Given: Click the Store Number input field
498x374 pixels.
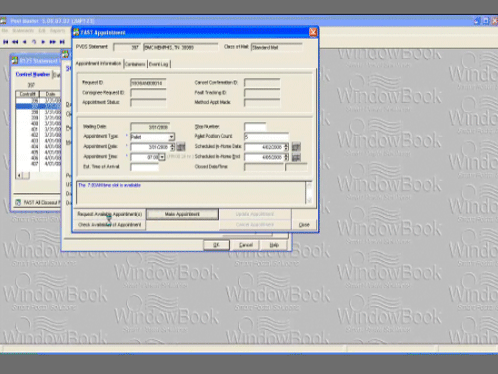Looking at the screenshot, I should 255,127.
